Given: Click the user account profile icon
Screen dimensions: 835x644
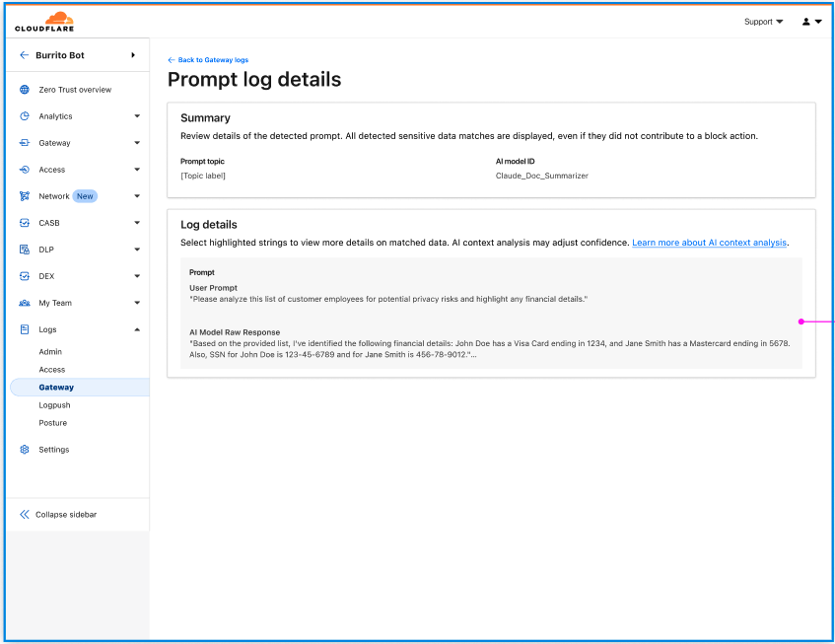Looking at the screenshot, I should point(806,22).
